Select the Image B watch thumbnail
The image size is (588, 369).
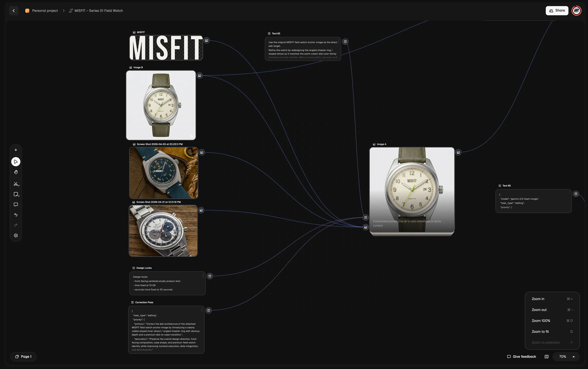click(161, 105)
